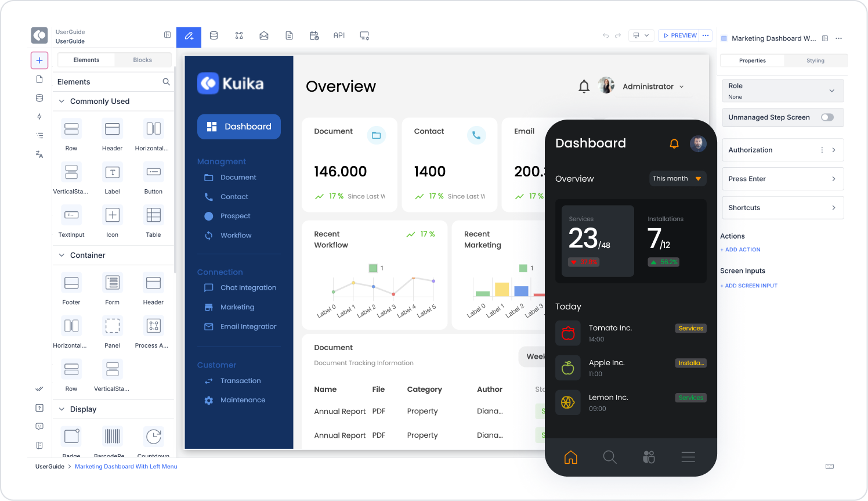This screenshot has height=501, width=868.
Task: Click Marketing Dashboard With Left Menu breadcrumb
Action: coord(126,467)
